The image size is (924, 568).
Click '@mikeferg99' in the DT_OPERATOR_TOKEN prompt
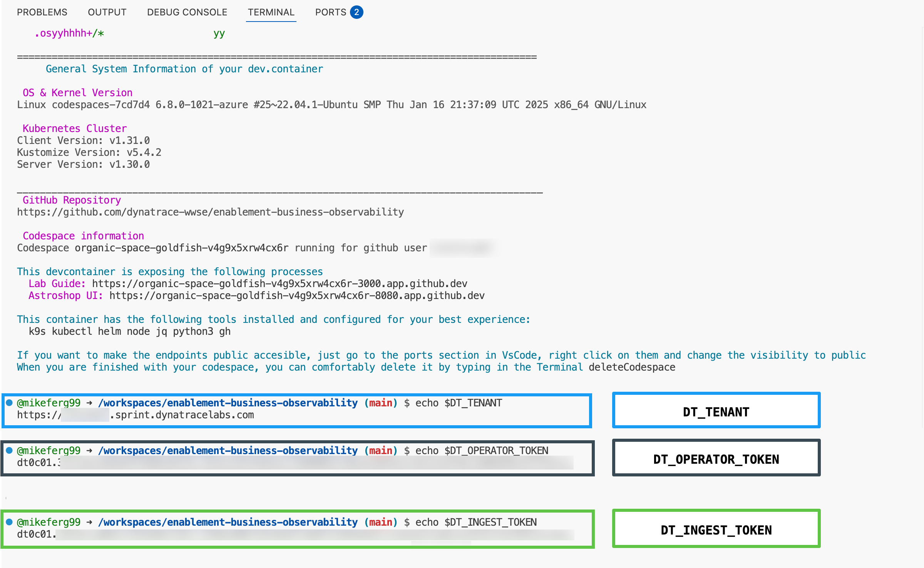49,451
